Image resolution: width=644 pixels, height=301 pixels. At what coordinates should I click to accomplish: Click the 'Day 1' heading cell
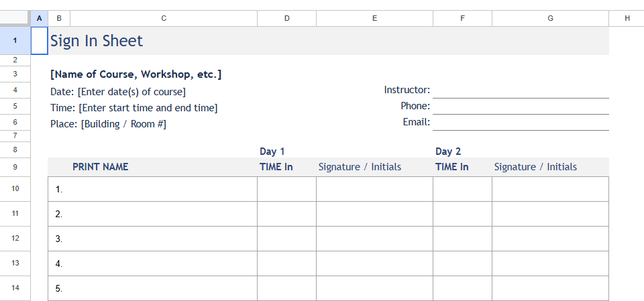point(272,152)
